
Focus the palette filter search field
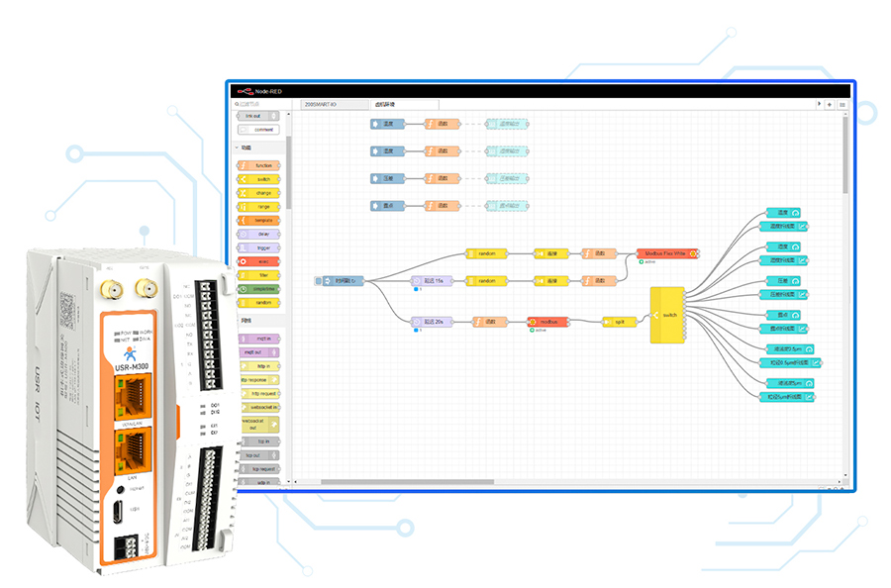coord(260,105)
